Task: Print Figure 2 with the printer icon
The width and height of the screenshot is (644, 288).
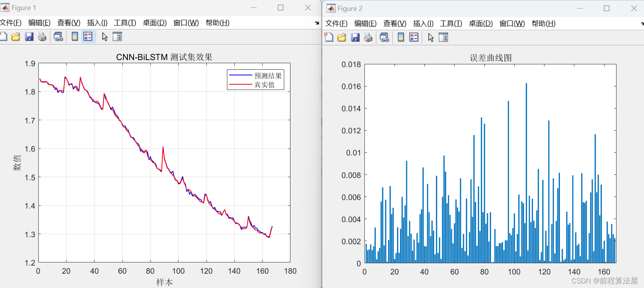Action: click(368, 38)
